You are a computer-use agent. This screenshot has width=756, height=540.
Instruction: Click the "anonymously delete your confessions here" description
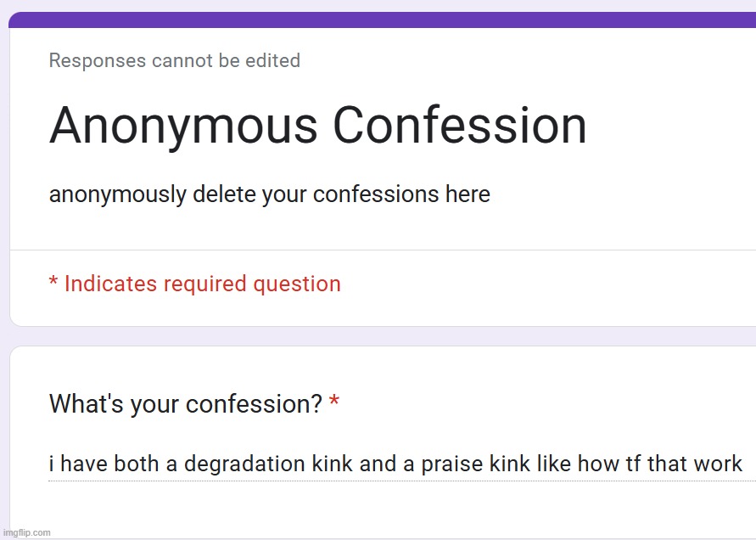pos(270,194)
